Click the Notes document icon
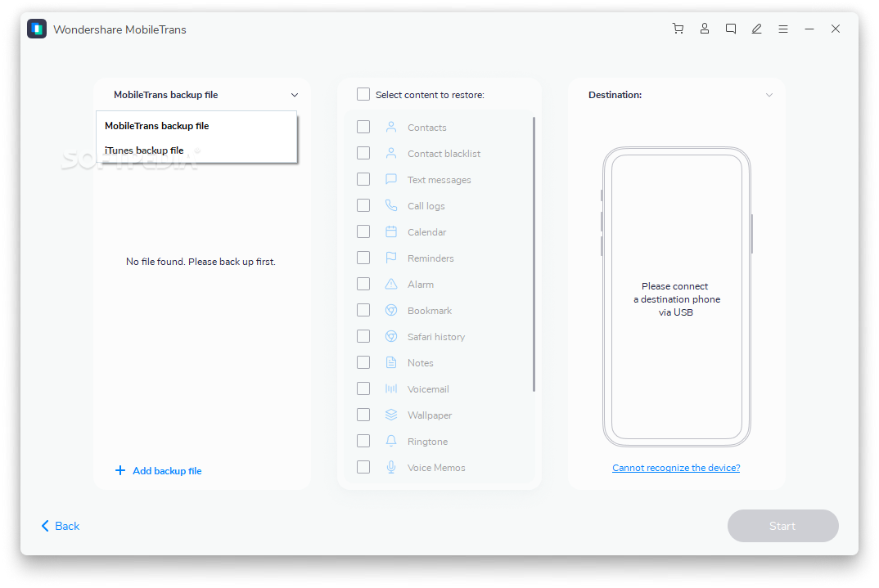The image size is (879, 588). pos(391,362)
